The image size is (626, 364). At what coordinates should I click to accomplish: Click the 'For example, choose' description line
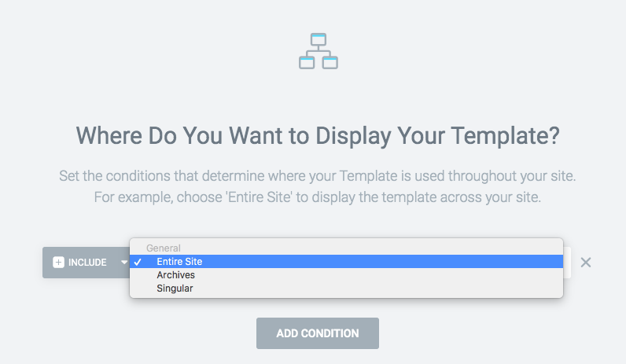pos(318,197)
